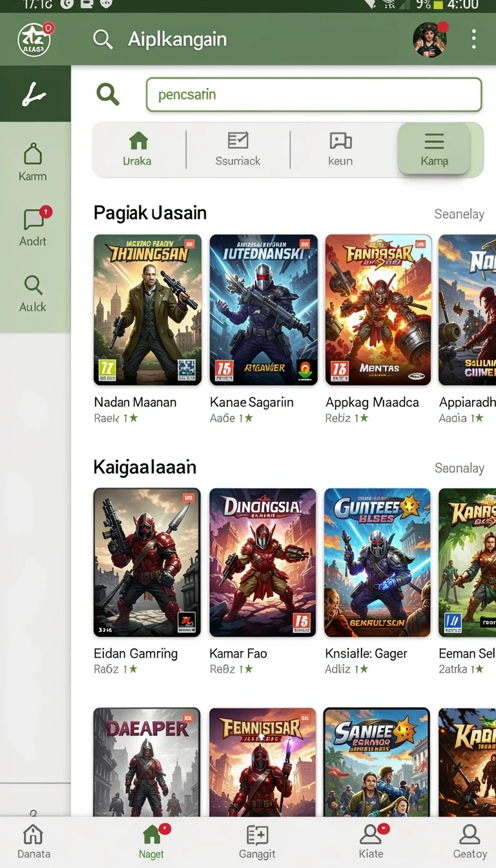Go to Kiate in the bottom navigation
Screen dimensions: 496x868
point(371,842)
